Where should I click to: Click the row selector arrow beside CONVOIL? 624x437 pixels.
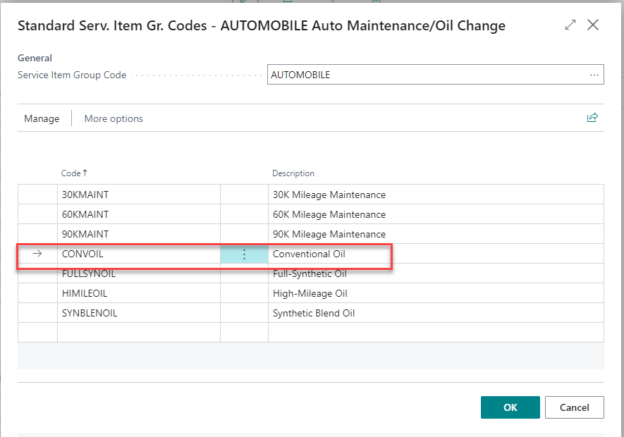tap(37, 254)
